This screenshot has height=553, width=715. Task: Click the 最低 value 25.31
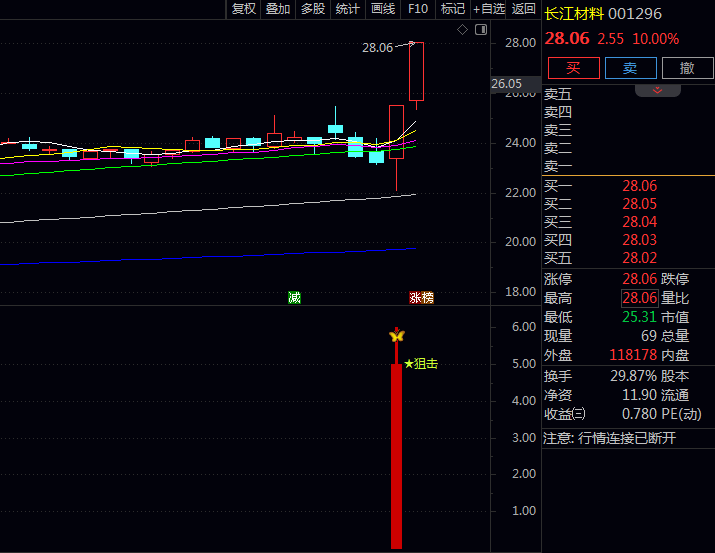click(x=639, y=317)
